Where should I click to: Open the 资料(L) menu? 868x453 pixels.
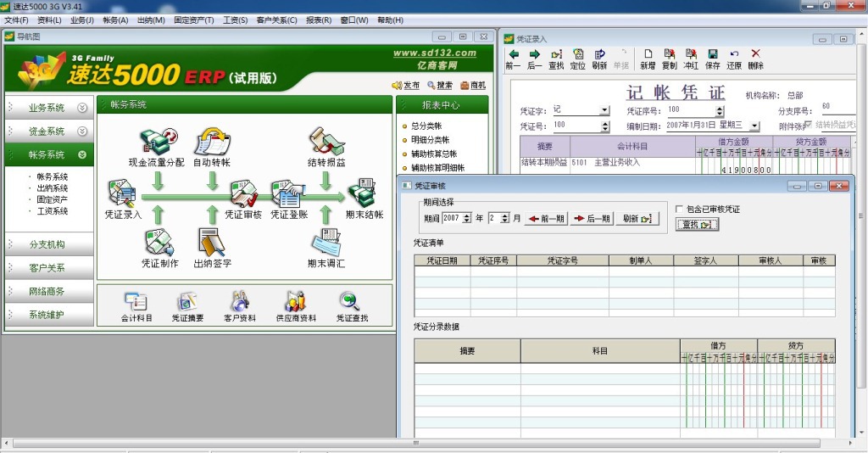click(49, 20)
